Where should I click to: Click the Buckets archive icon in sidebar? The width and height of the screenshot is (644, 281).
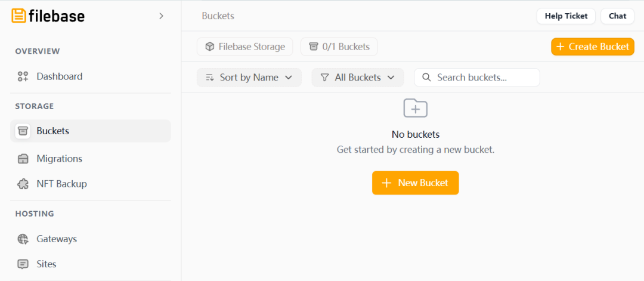[23, 131]
